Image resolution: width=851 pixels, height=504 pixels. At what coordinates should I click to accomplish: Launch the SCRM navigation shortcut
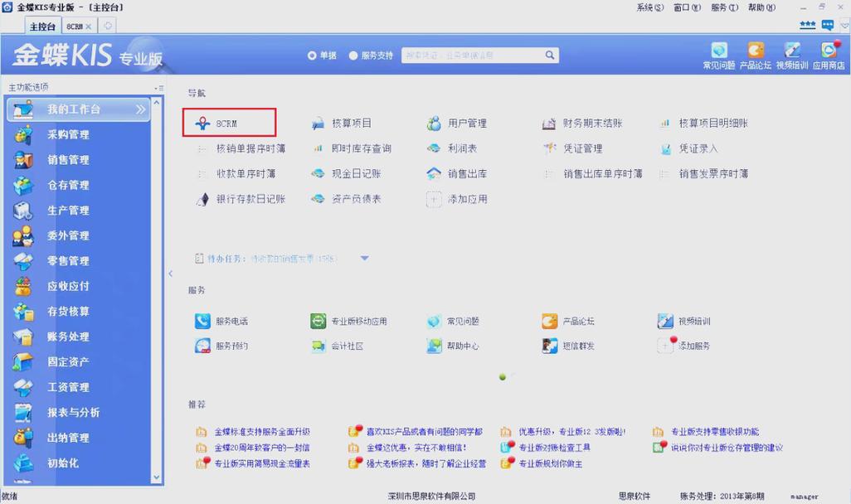[x=228, y=123]
